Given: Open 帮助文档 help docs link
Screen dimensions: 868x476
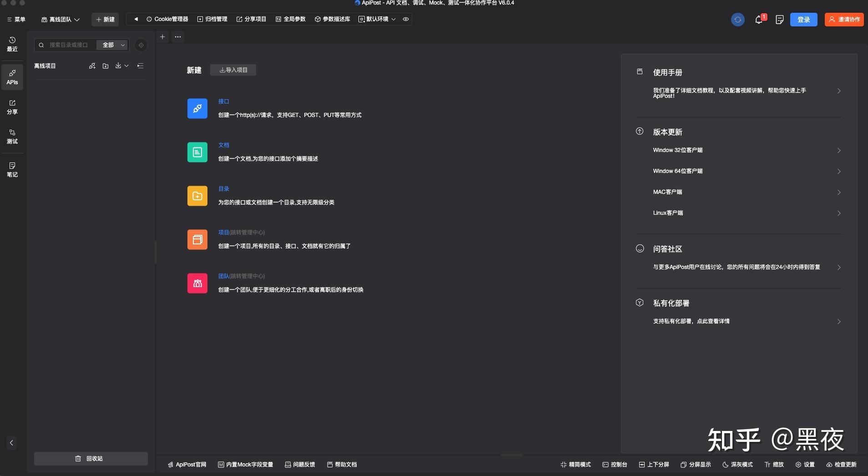Looking at the screenshot, I should click(342, 465).
